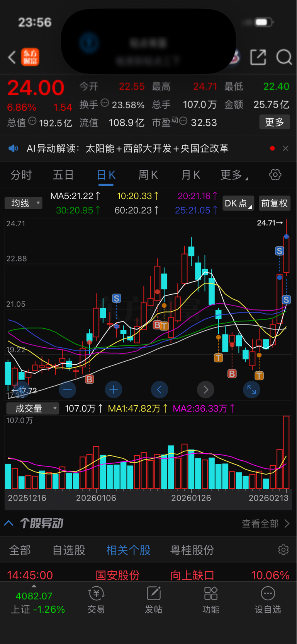Open chart settings gear icon
297x644 pixels.
click(x=275, y=175)
